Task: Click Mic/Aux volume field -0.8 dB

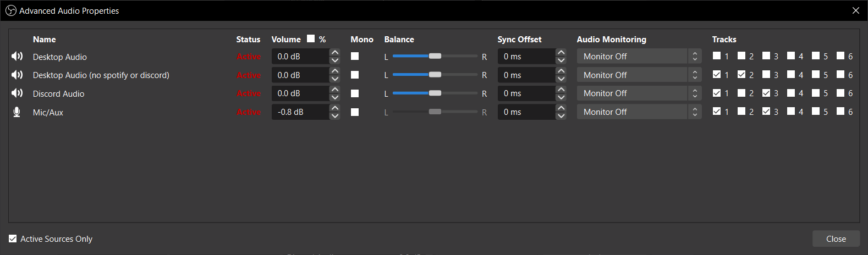Action: 300,112
